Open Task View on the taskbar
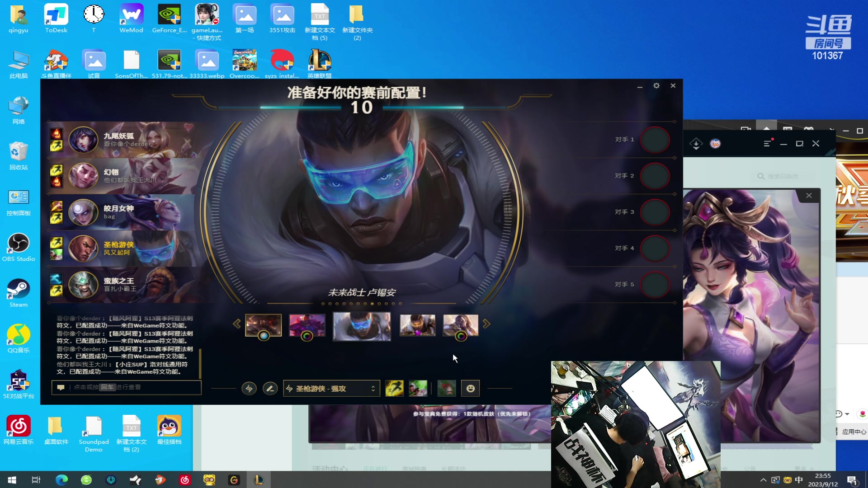868x488 pixels. tap(36, 480)
